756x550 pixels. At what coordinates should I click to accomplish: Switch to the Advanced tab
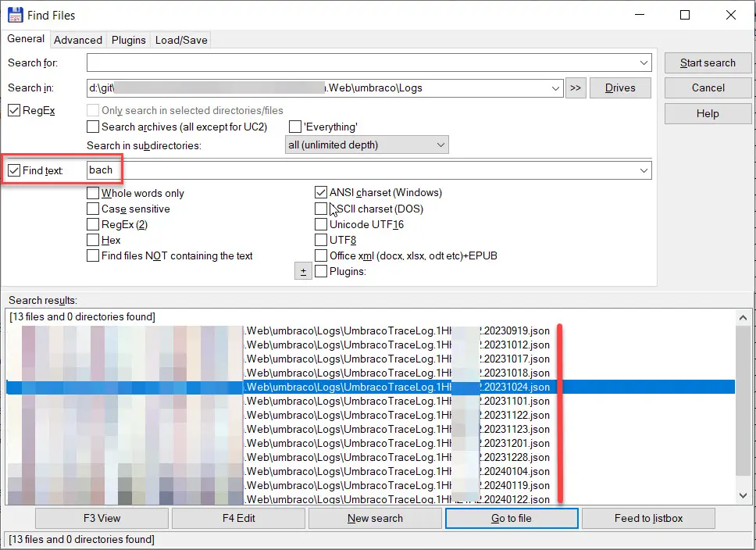[78, 40]
